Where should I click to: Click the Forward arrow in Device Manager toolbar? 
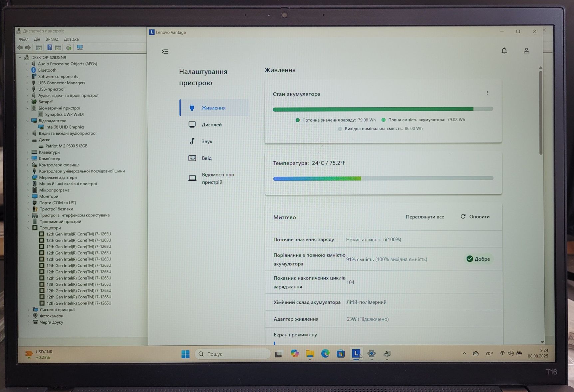tap(28, 48)
